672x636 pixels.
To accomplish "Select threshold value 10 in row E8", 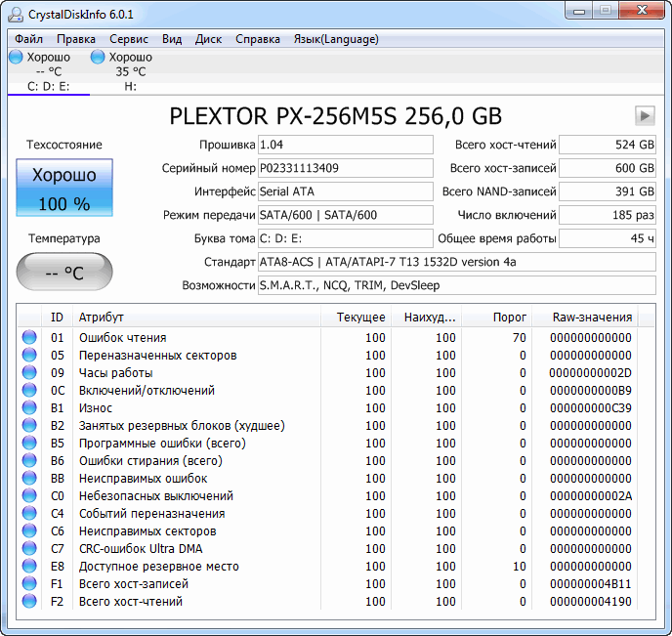I will [x=519, y=566].
